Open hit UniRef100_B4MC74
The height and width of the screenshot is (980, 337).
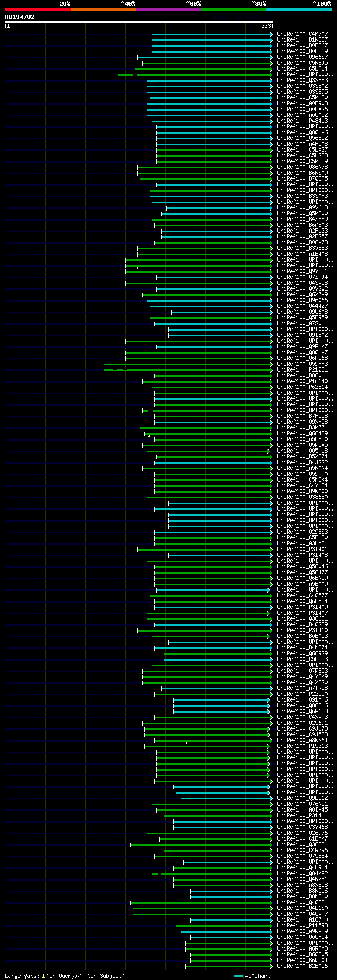[x=302, y=648]
